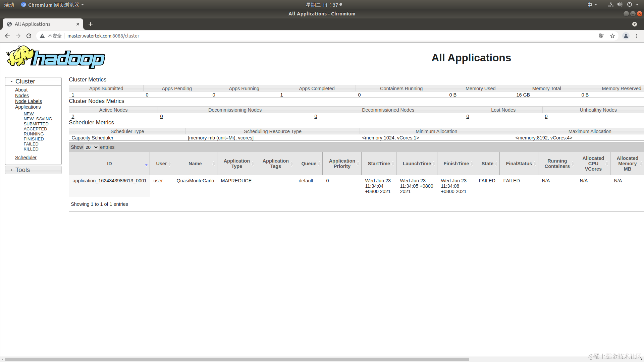Sort by Application Type column
Image resolution: width=644 pixels, height=362 pixels.
pos(236,164)
